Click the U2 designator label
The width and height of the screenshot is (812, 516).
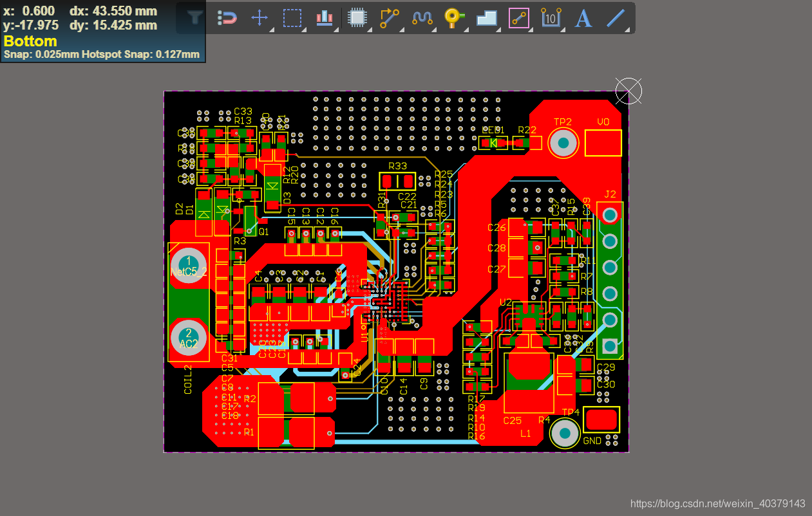(x=506, y=302)
